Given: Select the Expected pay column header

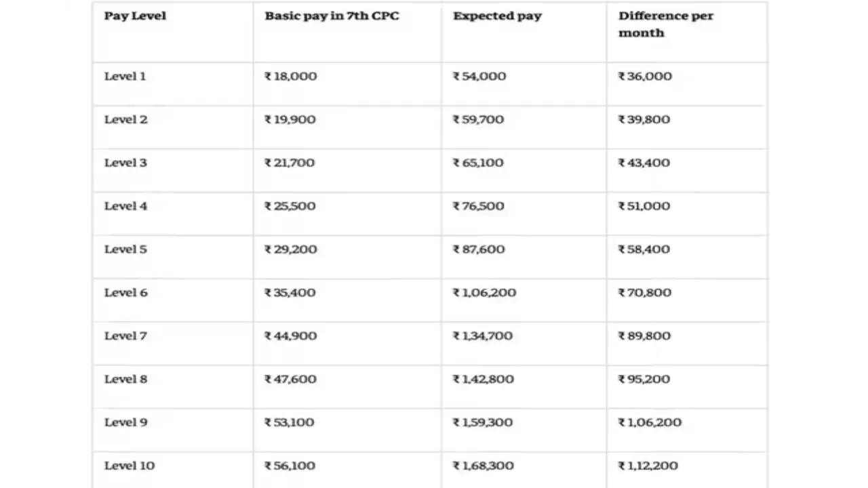Looking at the screenshot, I should click(x=497, y=16).
